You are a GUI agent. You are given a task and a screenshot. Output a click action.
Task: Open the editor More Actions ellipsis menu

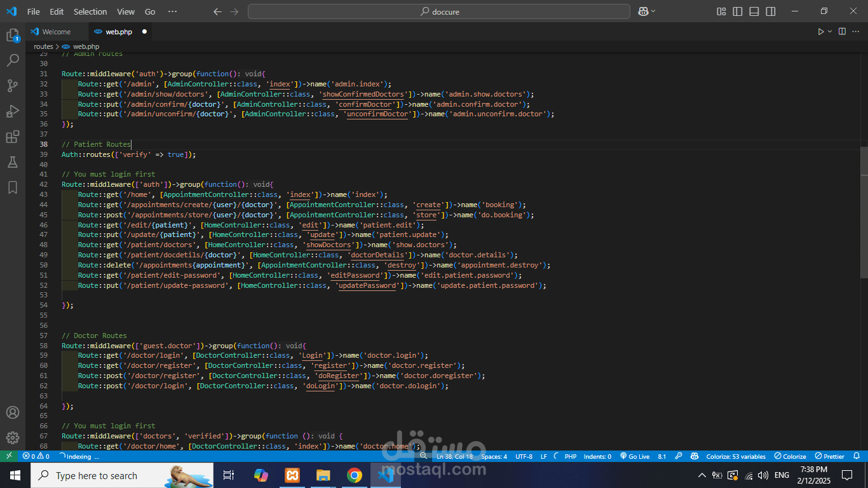856,32
